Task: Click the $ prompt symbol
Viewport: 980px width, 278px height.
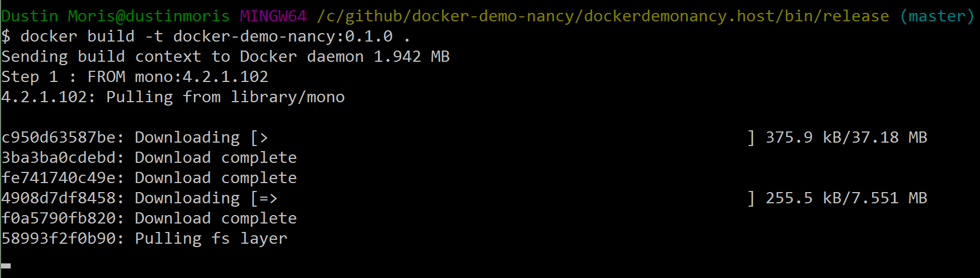Action: pyautogui.click(x=6, y=37)
